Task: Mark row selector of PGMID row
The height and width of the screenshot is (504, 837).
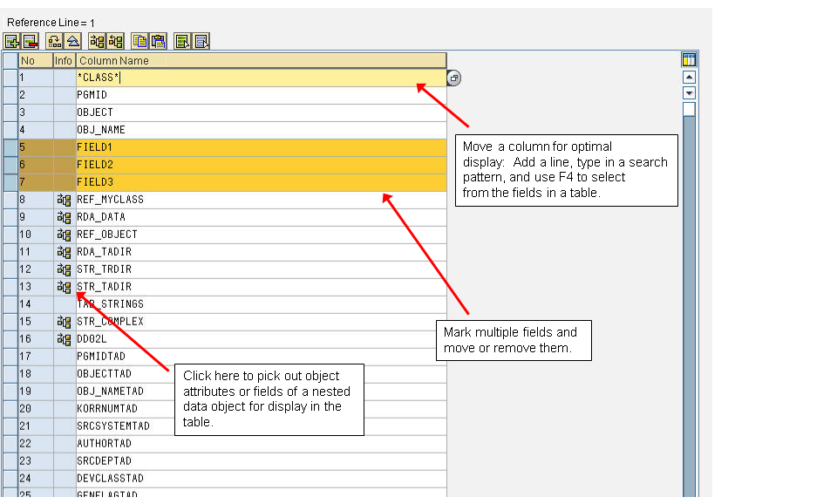Action: [x=10, y=95]
